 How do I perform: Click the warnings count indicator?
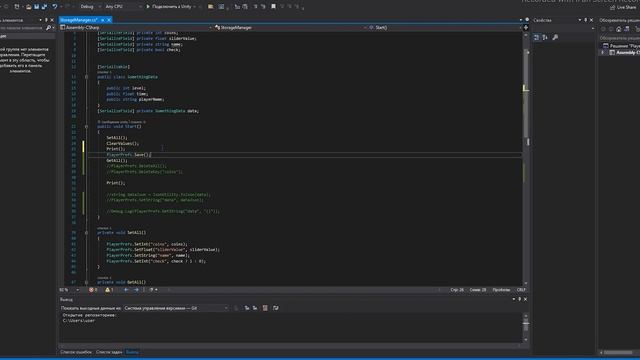point(109,290)
